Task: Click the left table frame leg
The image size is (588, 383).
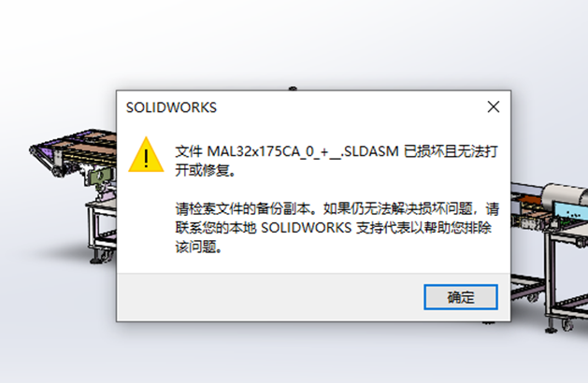Action: [x=93, y=229]
